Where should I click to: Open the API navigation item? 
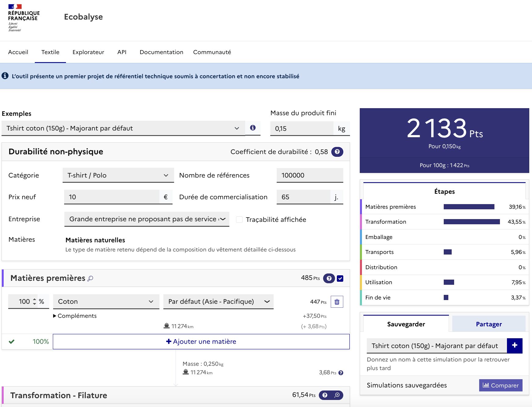point(122,52)
